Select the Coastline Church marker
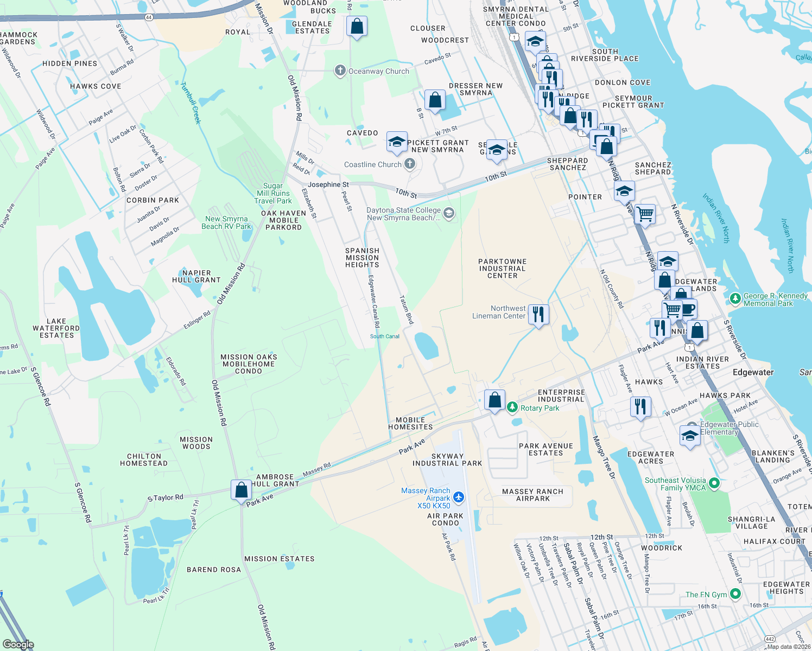Screen dimensions: 812x651 click(409, 164)
